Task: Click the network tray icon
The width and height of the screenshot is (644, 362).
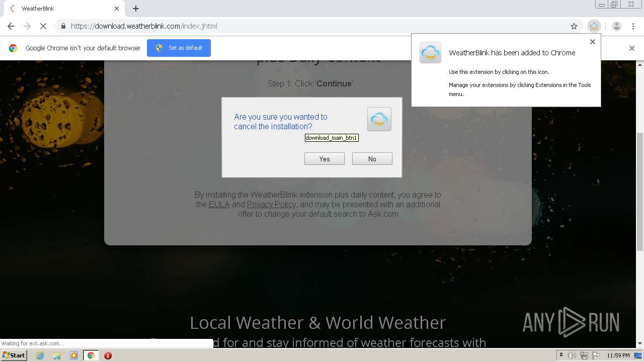Action: [584, 355]
